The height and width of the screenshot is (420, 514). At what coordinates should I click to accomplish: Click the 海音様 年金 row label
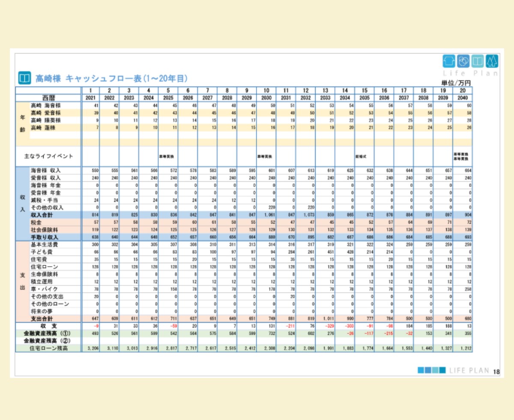[x=46, y=185]
